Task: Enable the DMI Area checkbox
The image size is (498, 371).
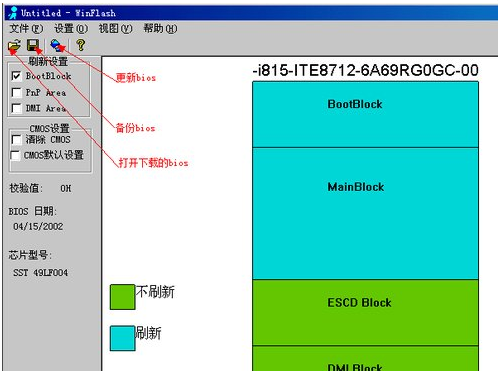Action: pyautogui.click(x=16, y=108)
